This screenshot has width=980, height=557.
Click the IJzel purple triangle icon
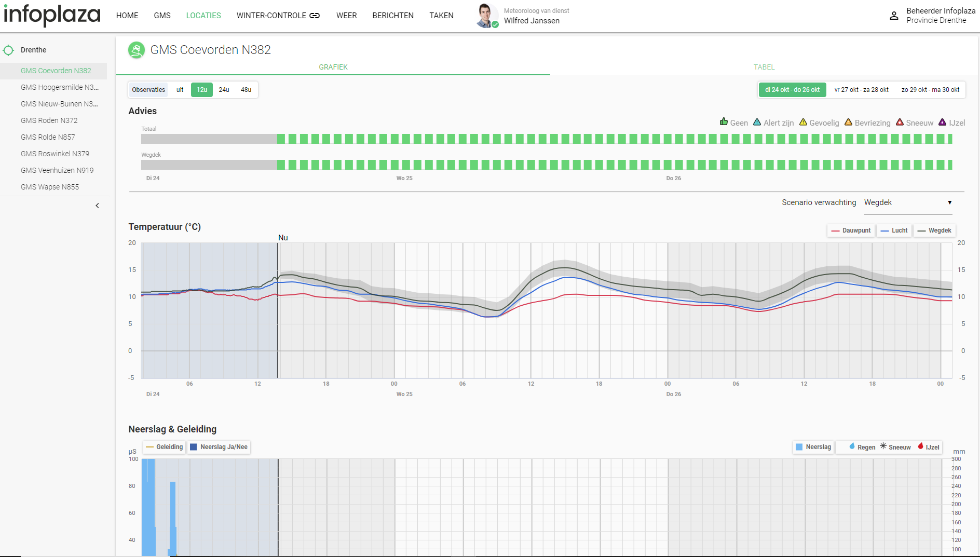point(943,123)
